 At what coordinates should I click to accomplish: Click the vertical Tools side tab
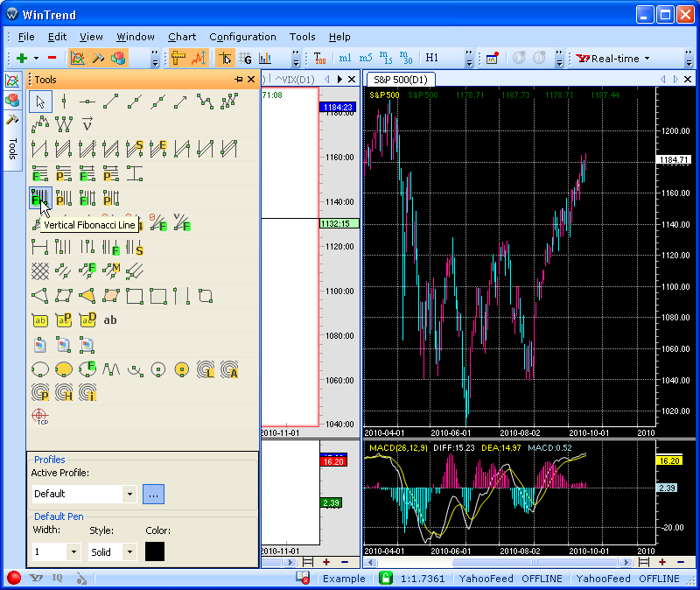tap(13, 143)
